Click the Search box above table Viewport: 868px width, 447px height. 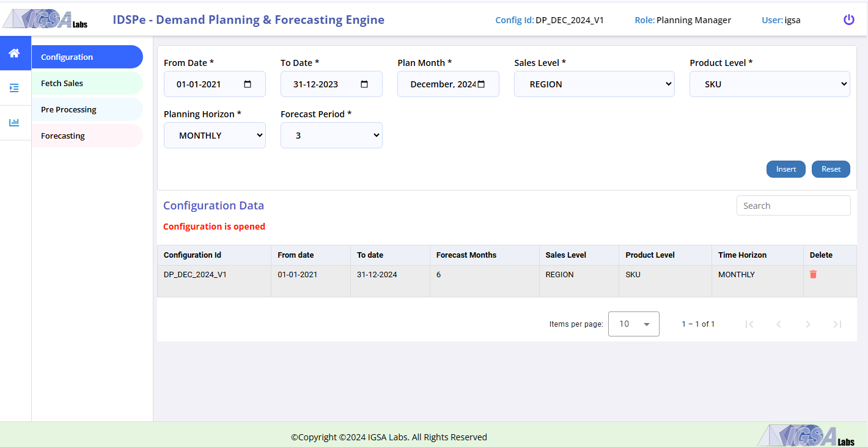point(793,206)
